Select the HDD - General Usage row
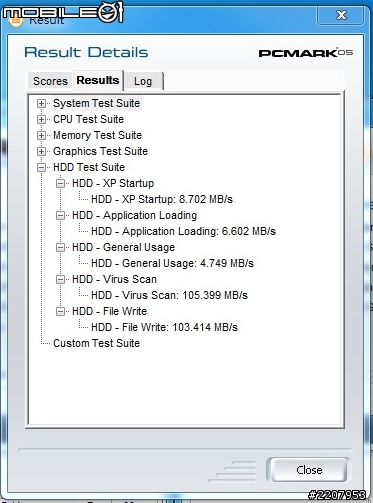 124,247
